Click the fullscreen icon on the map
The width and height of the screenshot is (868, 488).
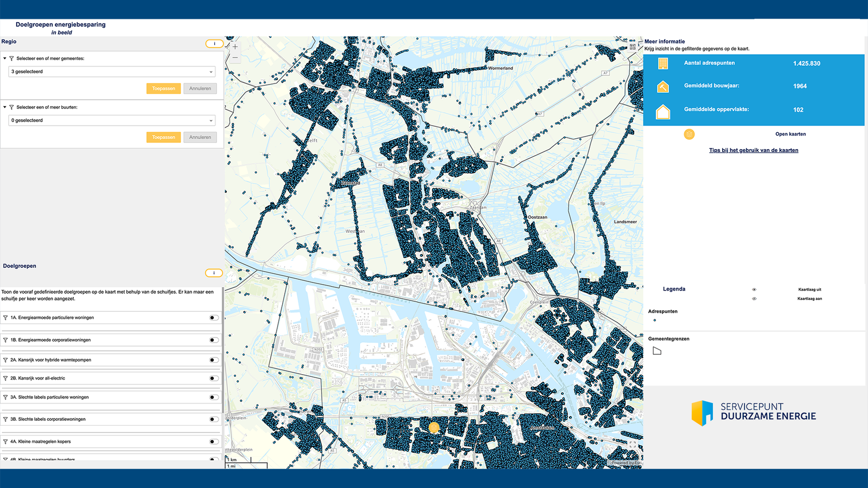[x=633, y=445]
